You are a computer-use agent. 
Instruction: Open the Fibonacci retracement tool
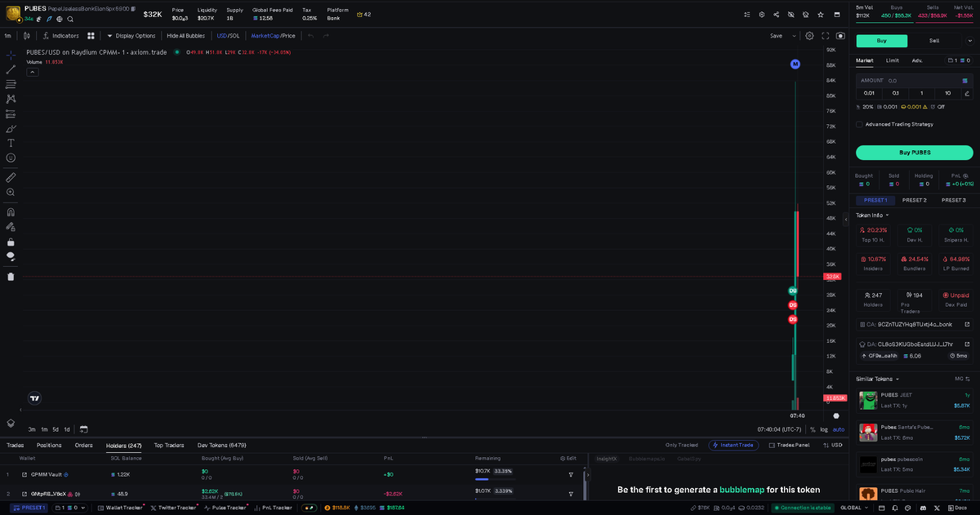11,84
